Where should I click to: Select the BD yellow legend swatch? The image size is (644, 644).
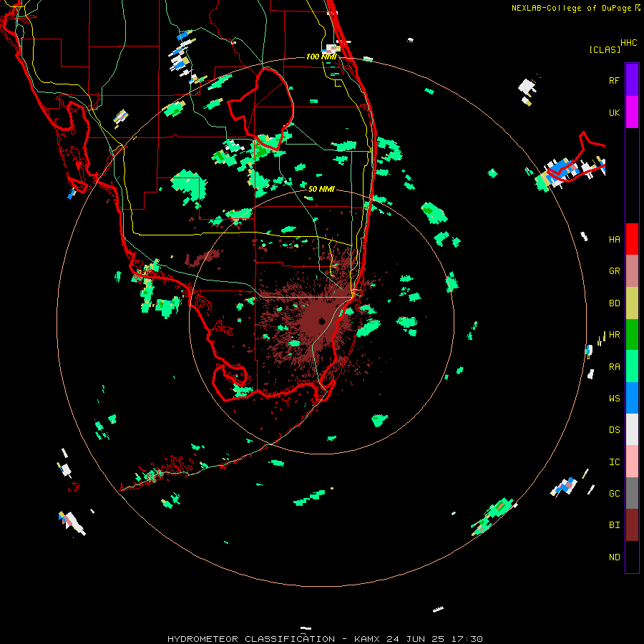point(632,303)
